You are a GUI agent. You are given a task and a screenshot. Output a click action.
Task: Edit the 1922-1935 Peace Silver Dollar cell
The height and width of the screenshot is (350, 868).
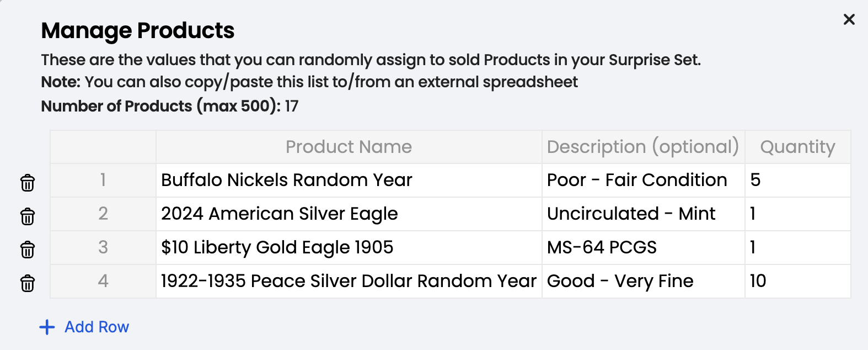tap(349, 282)
